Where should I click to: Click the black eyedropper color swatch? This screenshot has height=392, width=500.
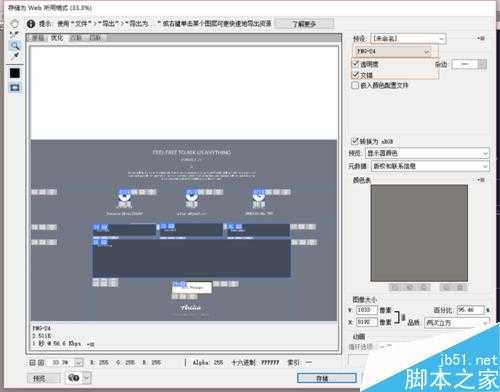[15, 73]
